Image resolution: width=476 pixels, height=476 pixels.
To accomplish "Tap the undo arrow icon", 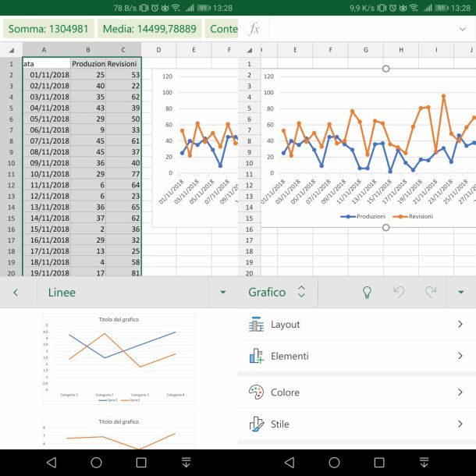I will 399,292.
